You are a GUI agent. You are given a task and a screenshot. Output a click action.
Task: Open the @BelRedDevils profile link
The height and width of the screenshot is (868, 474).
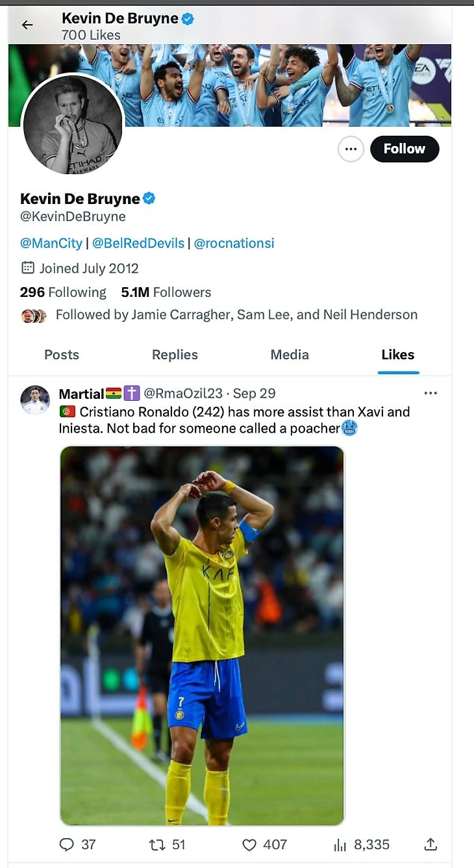point(138,243)
